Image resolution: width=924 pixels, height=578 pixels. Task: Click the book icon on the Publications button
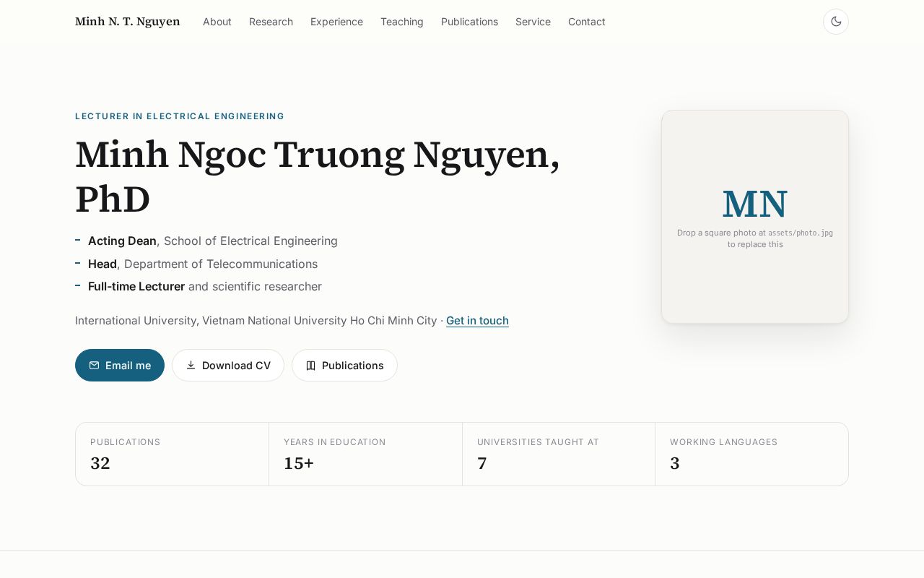click(310, 366)
